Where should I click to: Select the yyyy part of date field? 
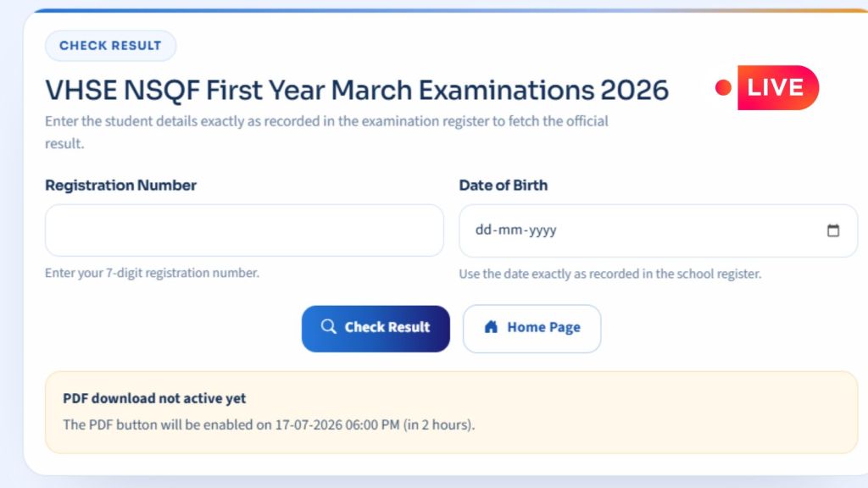542,230
